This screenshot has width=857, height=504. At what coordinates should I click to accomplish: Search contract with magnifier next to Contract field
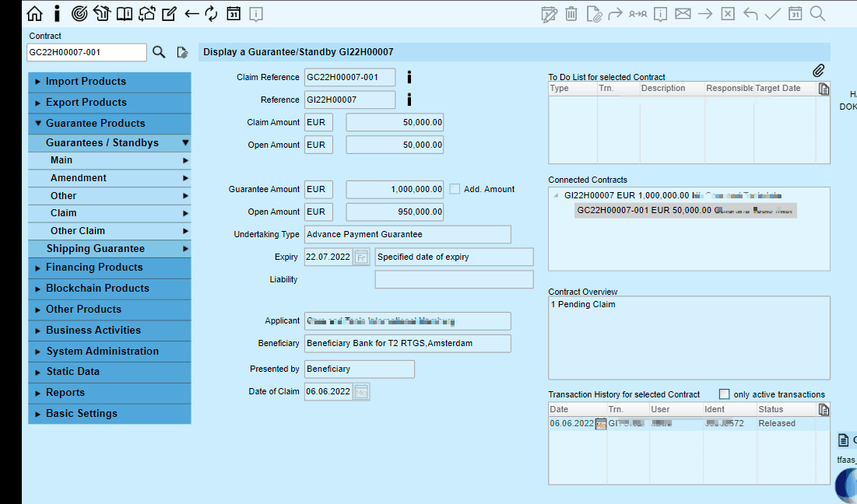point(159,52)
